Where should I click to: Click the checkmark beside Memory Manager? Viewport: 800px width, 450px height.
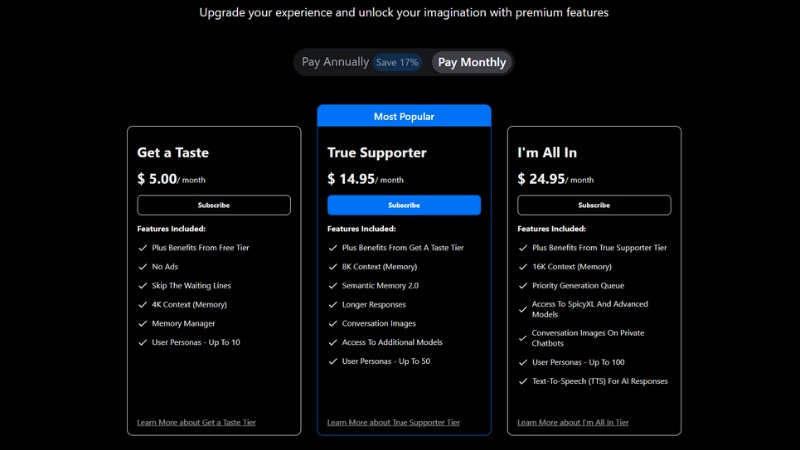click(x=142, y=324)
